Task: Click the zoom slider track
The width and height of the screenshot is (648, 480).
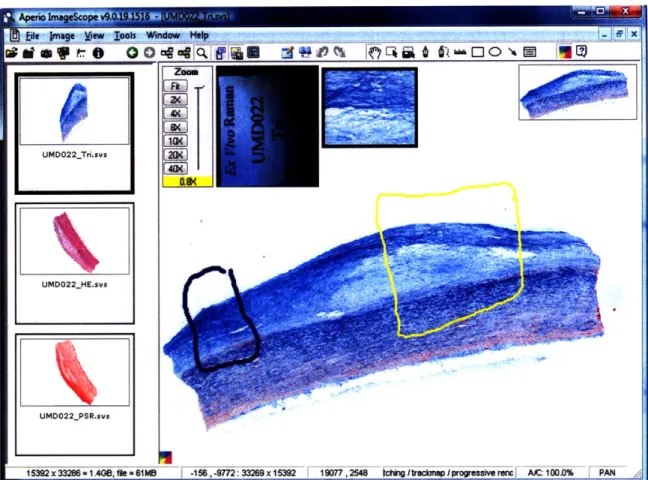Action: (x=199, y=128)
